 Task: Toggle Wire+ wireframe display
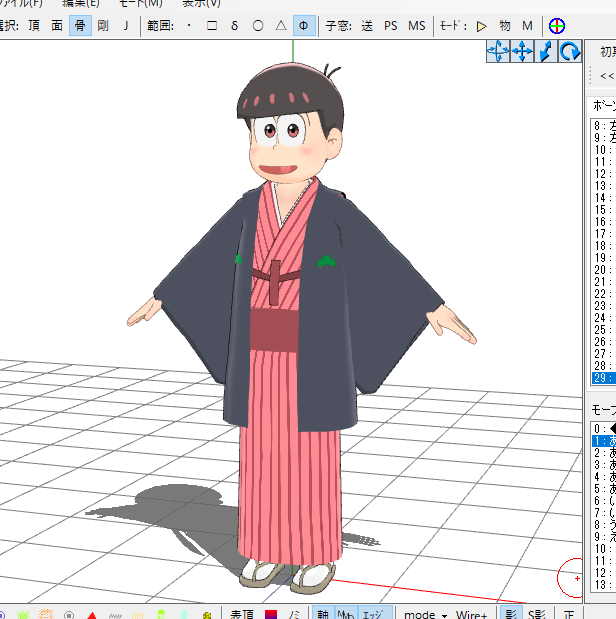471,614
